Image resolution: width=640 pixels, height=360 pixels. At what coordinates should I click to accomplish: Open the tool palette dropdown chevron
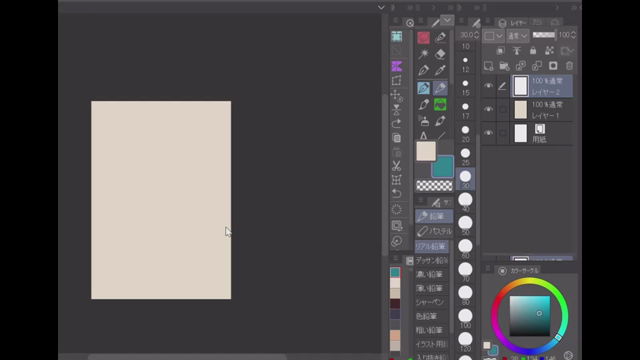(x=447, y=20)
